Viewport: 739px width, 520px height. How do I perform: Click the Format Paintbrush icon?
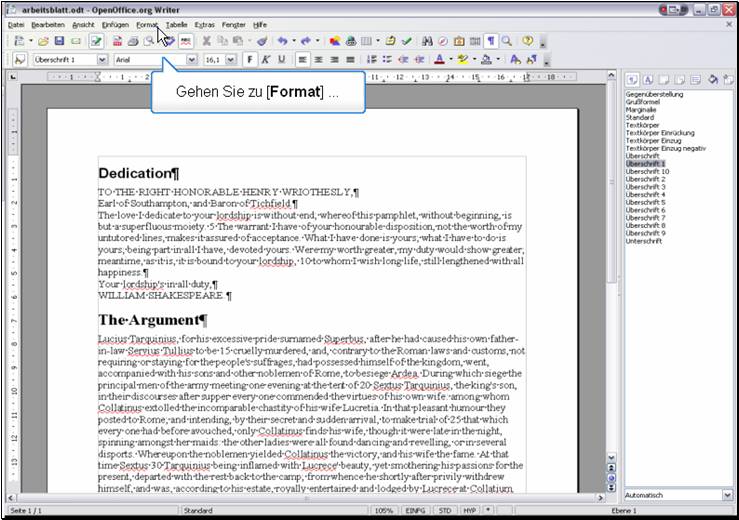(x=261, y=41)
